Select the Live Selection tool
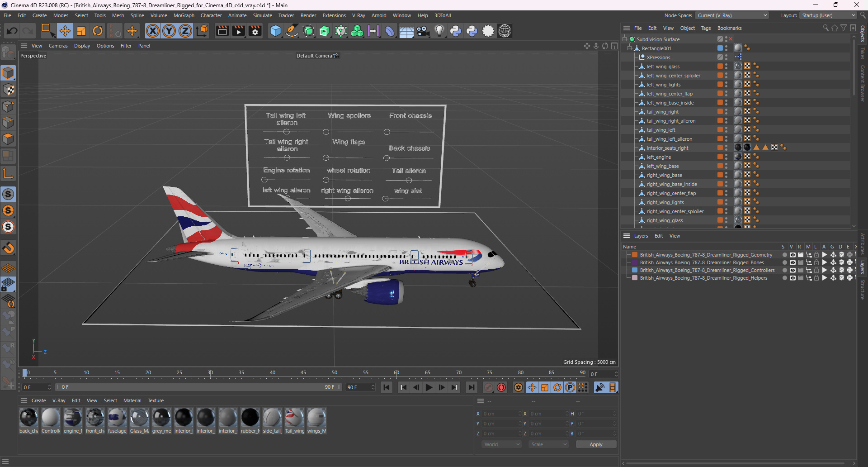The width and height of the screenshot is (868, 467). pyautogui.click(x=48, y=31)
